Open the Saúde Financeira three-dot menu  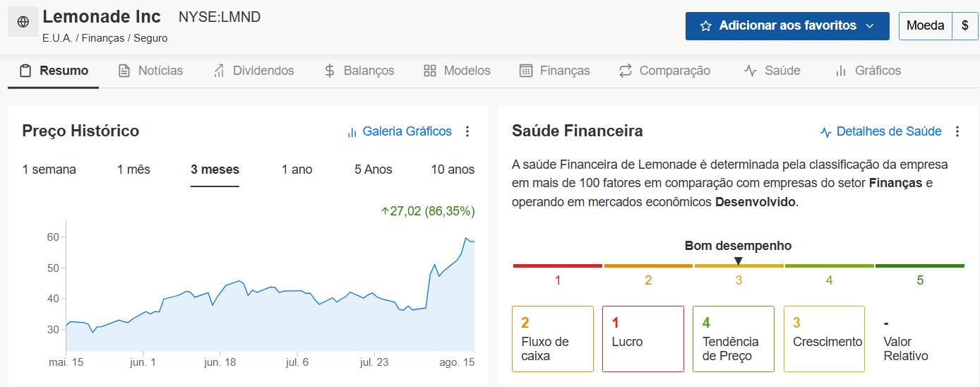pyautogui.click(x=957, y=131)
